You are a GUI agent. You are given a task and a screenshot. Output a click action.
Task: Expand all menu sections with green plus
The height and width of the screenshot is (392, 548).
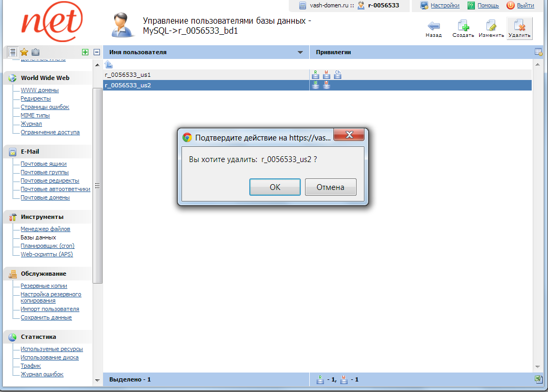[x=85, y=52]
